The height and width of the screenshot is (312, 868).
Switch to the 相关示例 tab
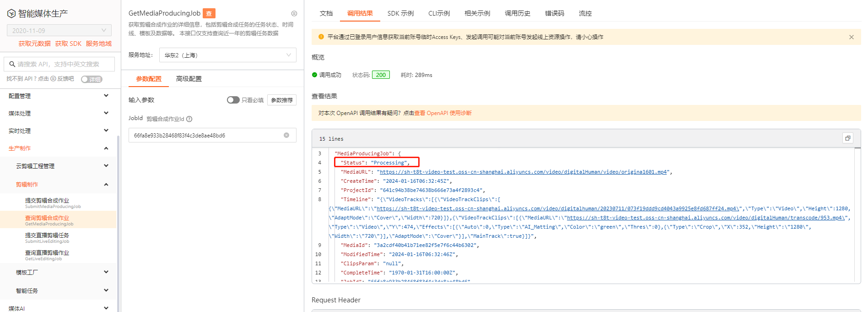click(x=477, y=13)
